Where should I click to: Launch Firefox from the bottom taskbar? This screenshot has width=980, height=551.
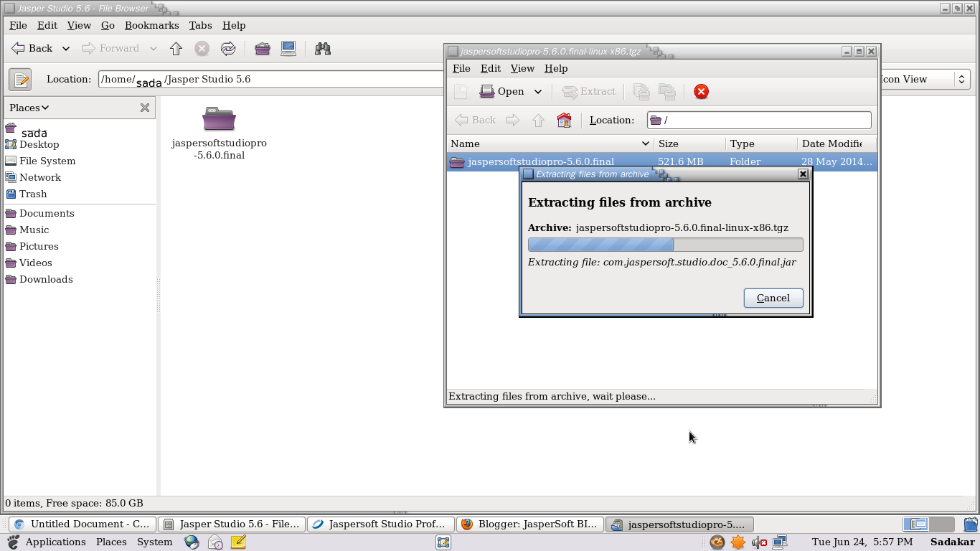point(190,542)
